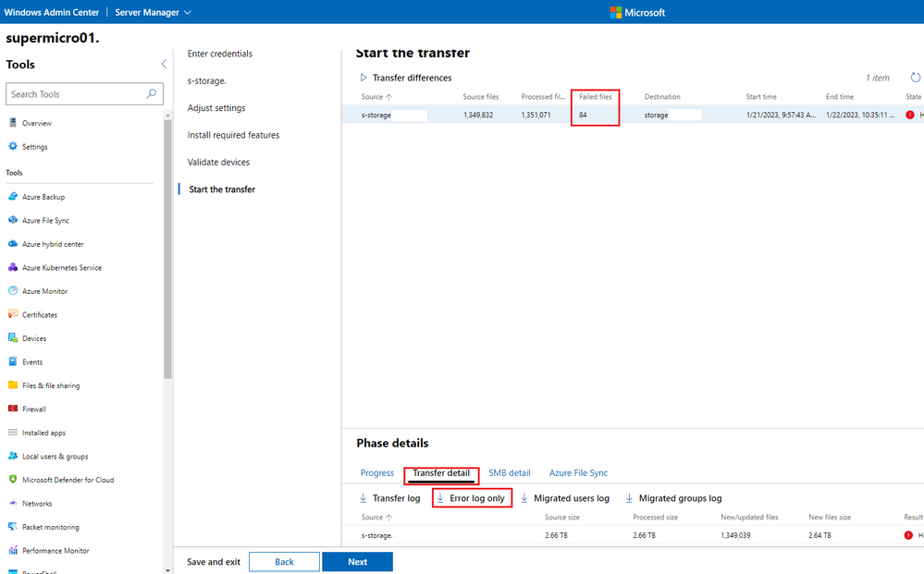Open the Packet monitoring icon
This screenshot has width=924, height=574.
(13, 526)
